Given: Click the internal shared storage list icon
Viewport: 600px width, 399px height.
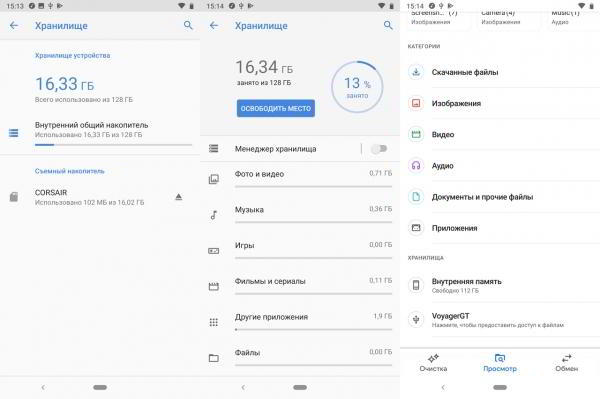Looking at the screenshot, I should (13, 133).
